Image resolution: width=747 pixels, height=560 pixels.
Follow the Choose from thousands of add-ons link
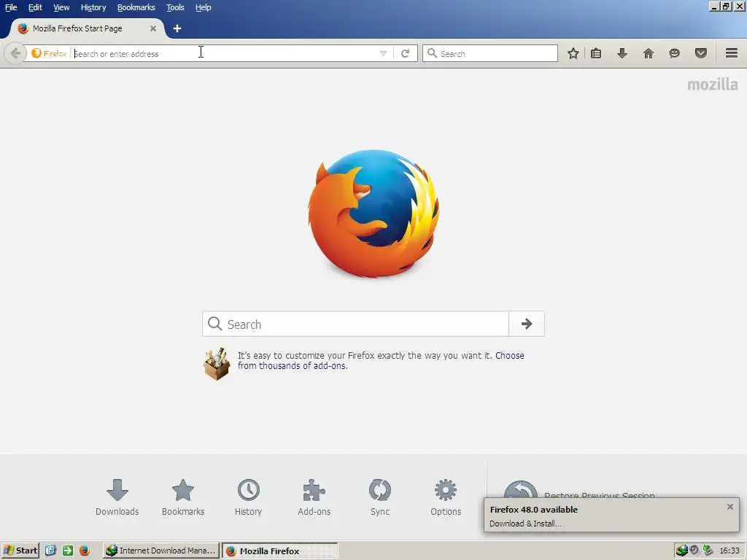pos(381,360)
